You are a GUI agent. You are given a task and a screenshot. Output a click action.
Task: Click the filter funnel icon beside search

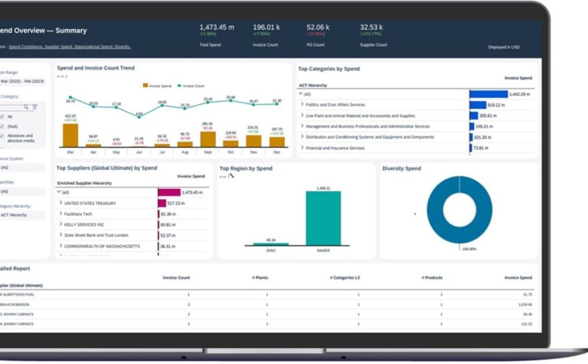(35, 107)
